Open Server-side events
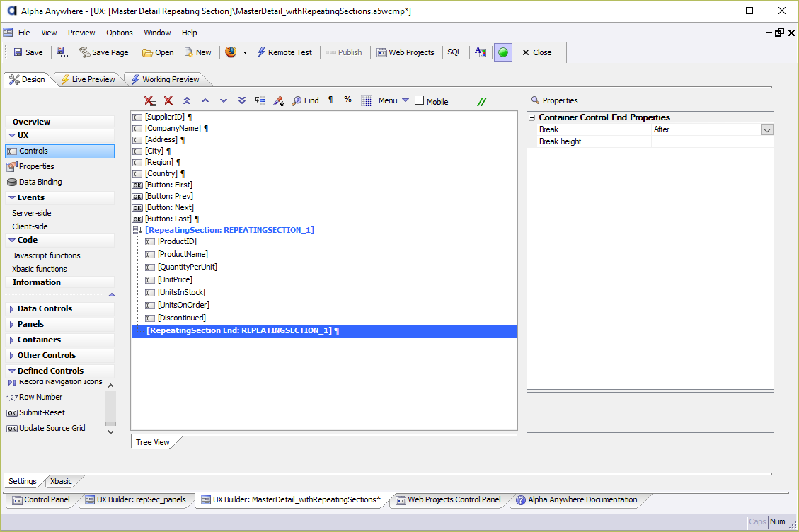 click(x=32, y=213)
